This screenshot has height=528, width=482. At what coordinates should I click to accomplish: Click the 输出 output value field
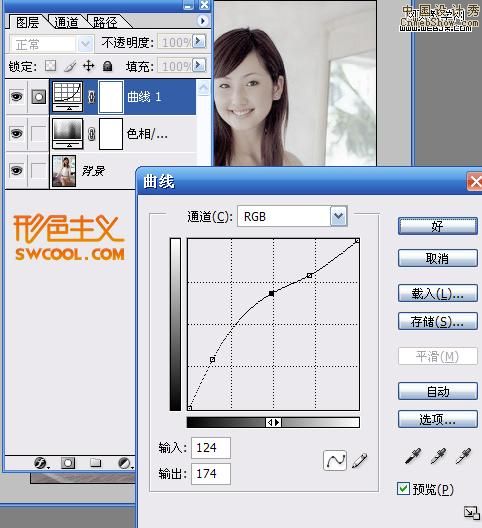click(x=211, y=474)
